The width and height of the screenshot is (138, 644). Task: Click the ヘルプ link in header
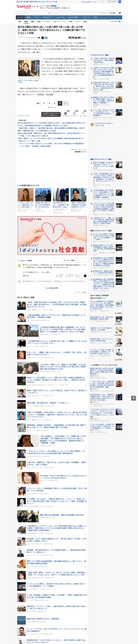[94, 2]
